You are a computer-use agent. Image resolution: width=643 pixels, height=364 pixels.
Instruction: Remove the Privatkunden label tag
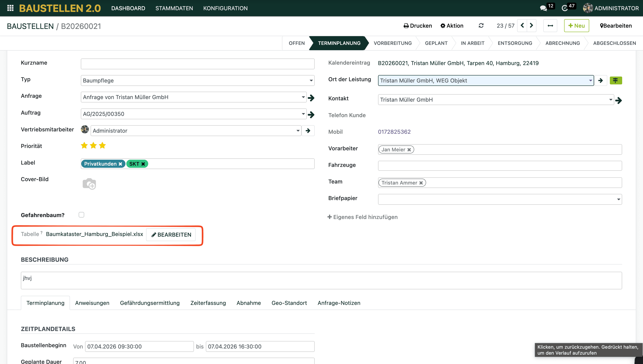[x=121, y=164]
